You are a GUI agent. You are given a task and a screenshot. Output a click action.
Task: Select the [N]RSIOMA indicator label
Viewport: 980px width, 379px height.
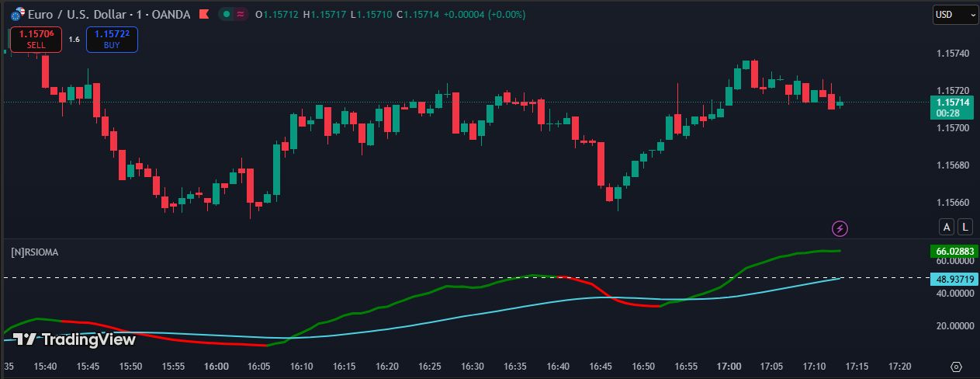[35, 252]
